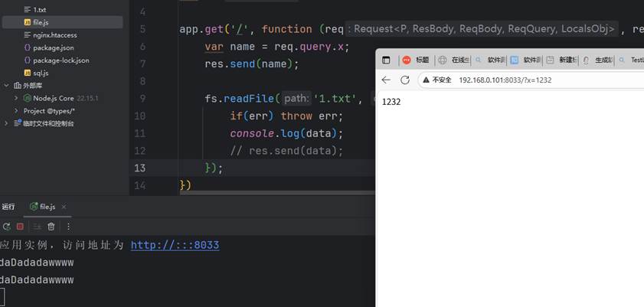Click the package.json braces icon
The width and height of the screenshot is (644, 307).
click(27, 47)
